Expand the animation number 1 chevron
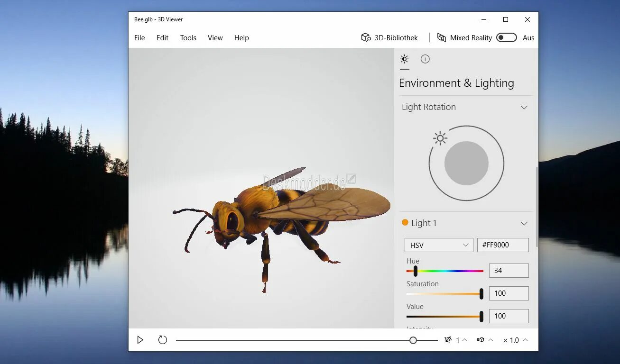This screenshot has height=364, width=620. point(465,340)
